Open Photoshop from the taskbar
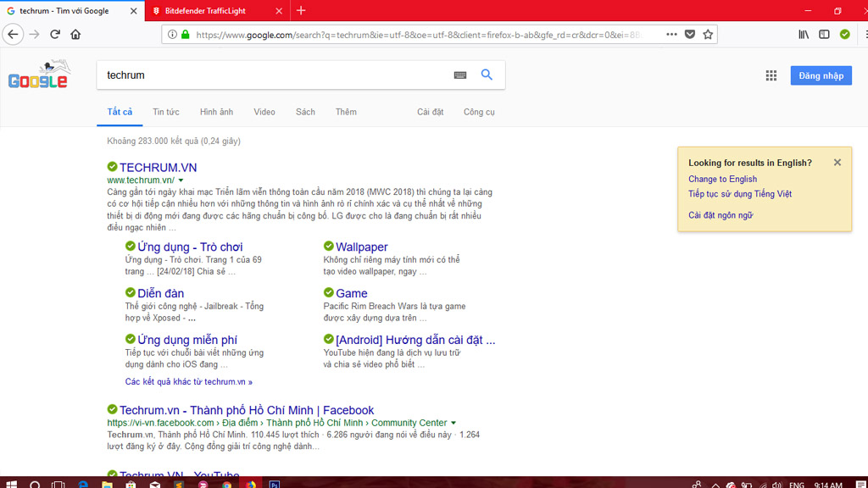The image size is (868, 488). (x=274, y=485)
